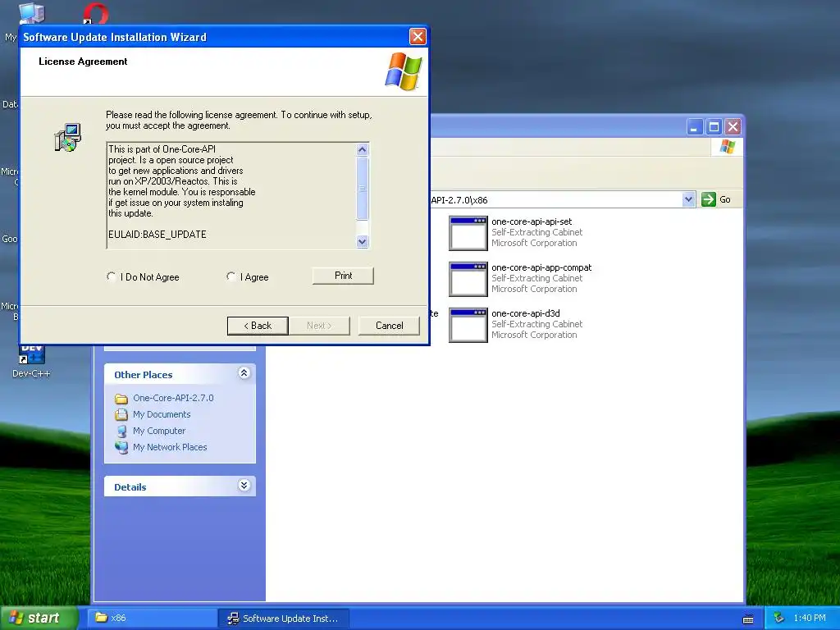The height and width of the screenshot is (630, 840).
Task: Click the Explorer address bar path field
Action: coord(555,200)
